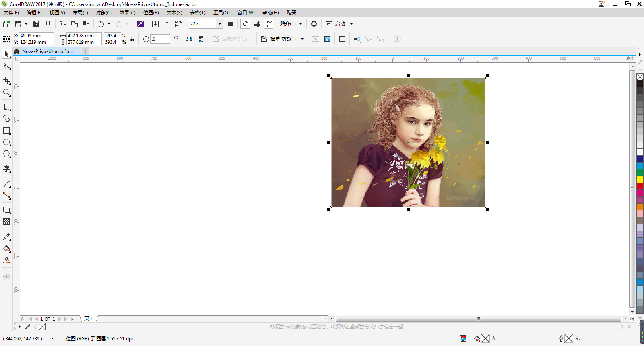Click Trace Bitmap (描摹位图) button
Viewport: 644px width, 346px height.
(x=279, y=39)
